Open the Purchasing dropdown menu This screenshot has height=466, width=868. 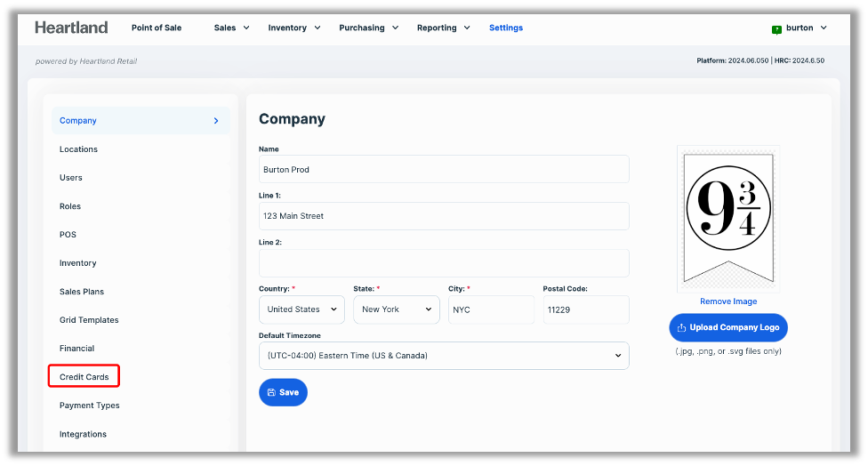[x=368, y=28]
